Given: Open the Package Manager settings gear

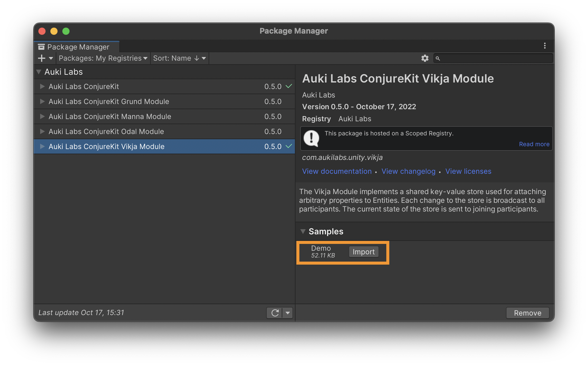Looking at the screenshot, I should click(425, 58).
